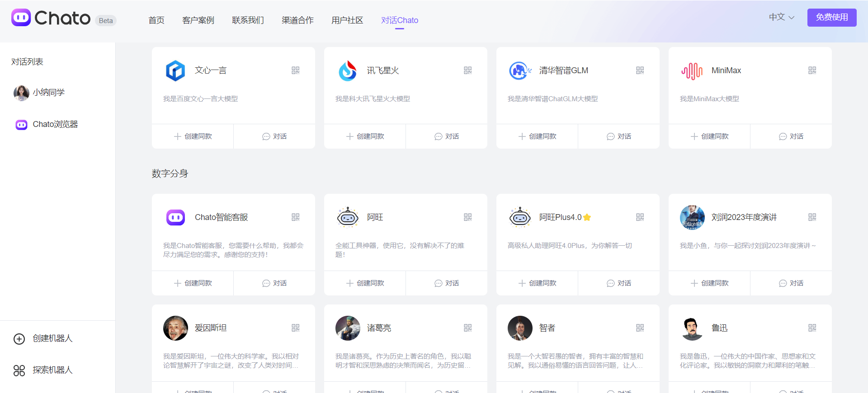The height and width of the screenshot is (393, 868).
Task: Select 用户社区 in the top navigation
Action: pyautogui.click(x=347, y=20)
